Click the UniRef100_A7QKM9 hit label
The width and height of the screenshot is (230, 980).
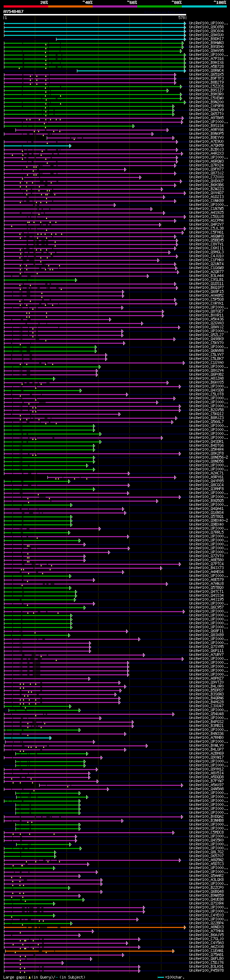(206, 146)
